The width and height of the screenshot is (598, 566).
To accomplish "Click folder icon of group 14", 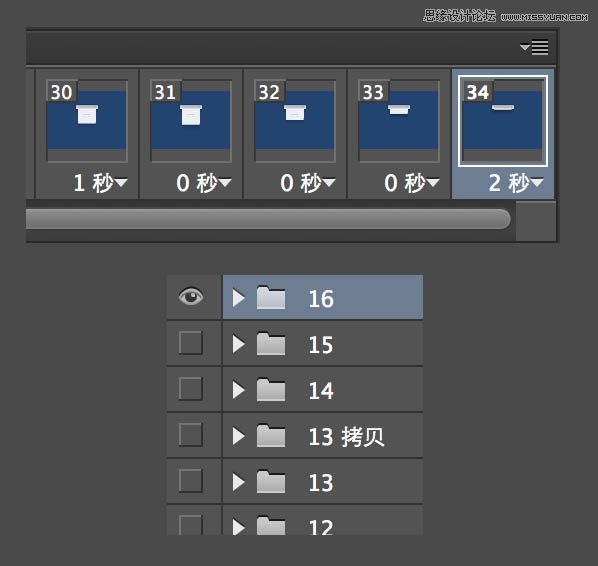I will 271,389.
